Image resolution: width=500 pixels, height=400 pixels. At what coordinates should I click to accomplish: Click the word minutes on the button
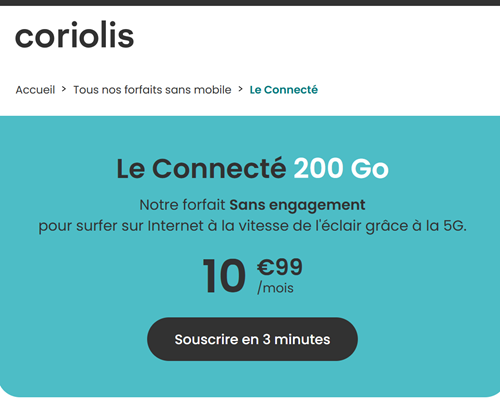[302, 339]
